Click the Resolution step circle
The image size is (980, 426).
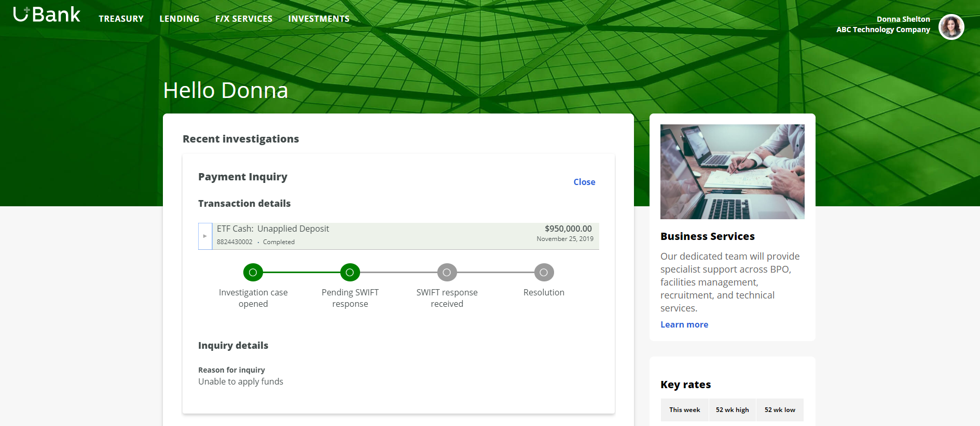click(544, 272)
